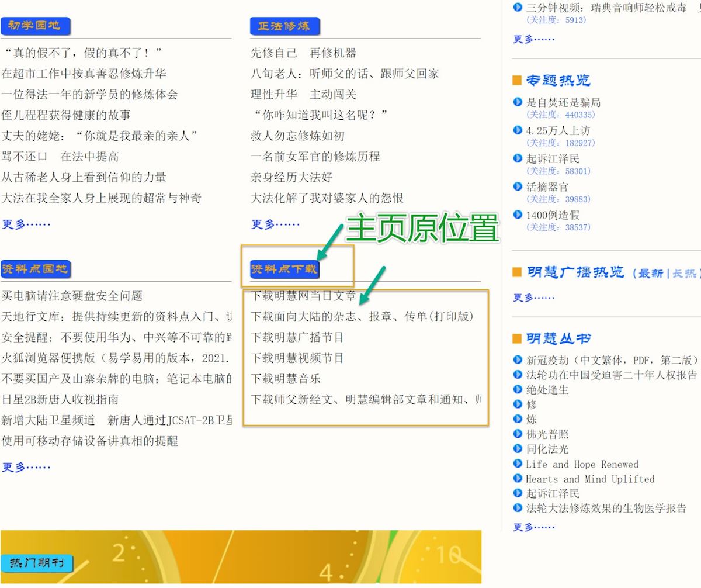Click bullet icon beside 是自焚还是骗局
701x588 pixels.
point(517,102)
